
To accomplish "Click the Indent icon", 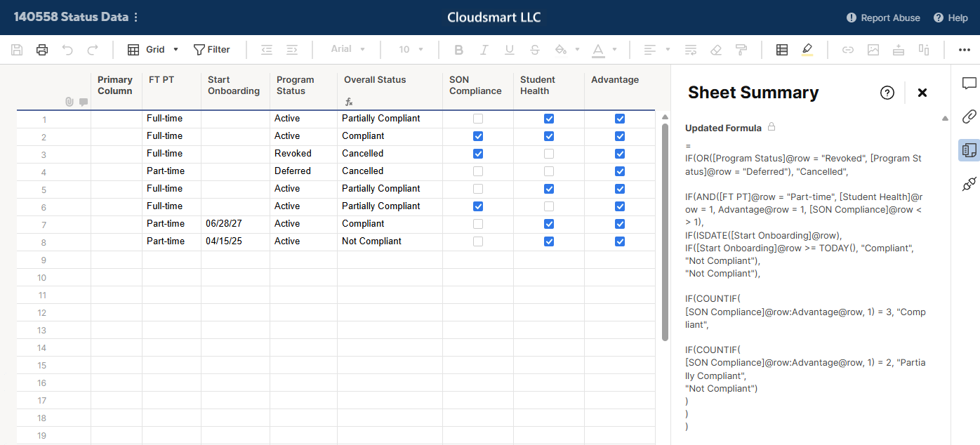I will [292, 50].
